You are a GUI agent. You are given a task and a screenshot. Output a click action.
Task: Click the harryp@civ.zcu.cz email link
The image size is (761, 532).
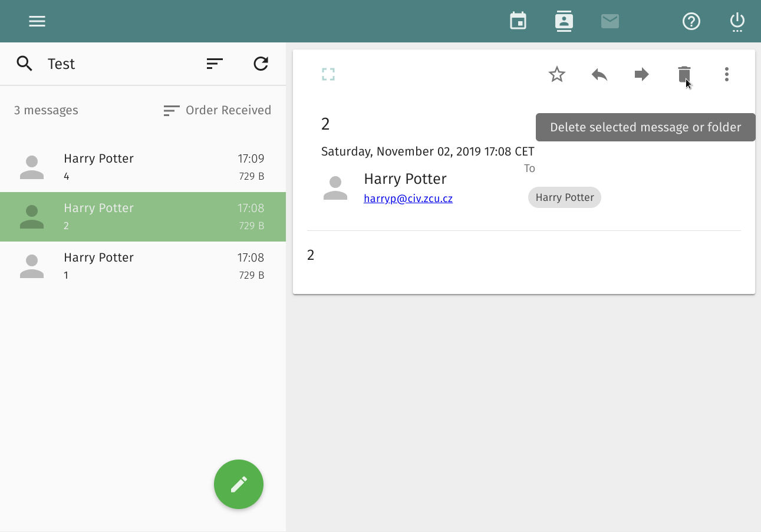click(408, 199)
